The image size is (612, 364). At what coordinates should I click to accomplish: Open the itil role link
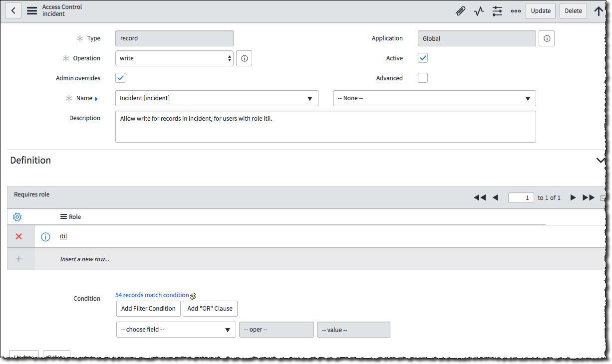tap(63, 236)
